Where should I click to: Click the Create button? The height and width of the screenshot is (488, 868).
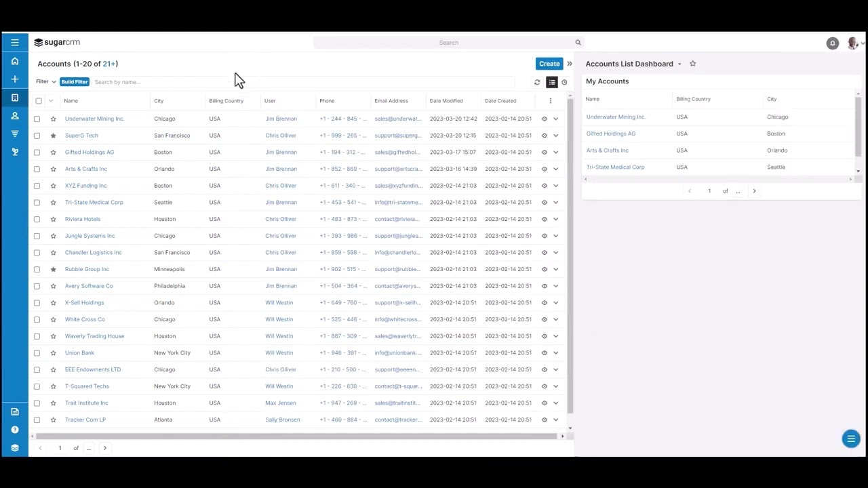[x=549, y=64]
